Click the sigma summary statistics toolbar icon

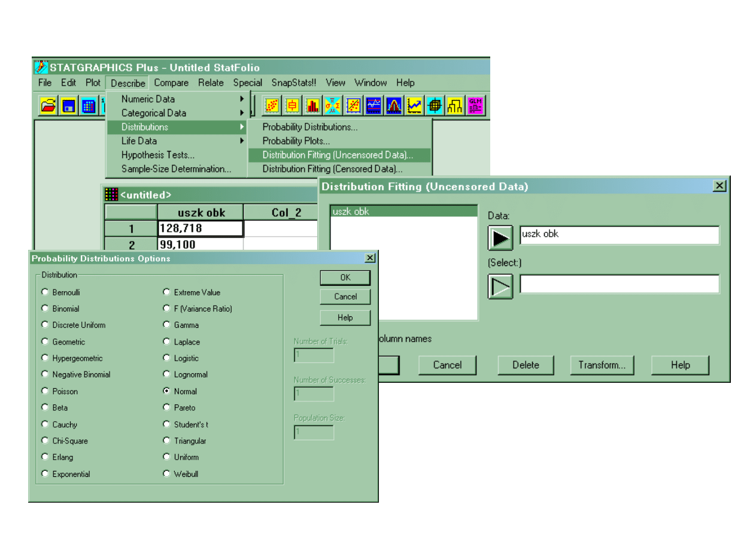coord(333,105)
